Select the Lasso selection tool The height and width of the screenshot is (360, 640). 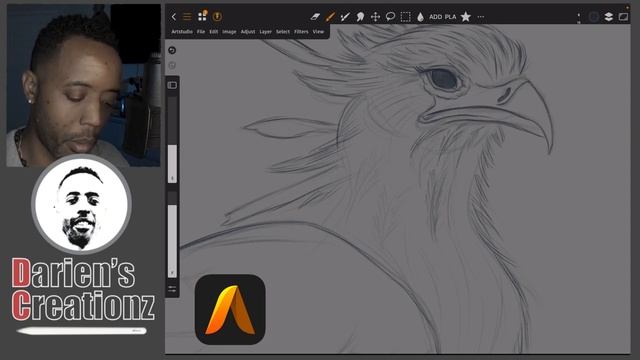[x=390, y=17]
